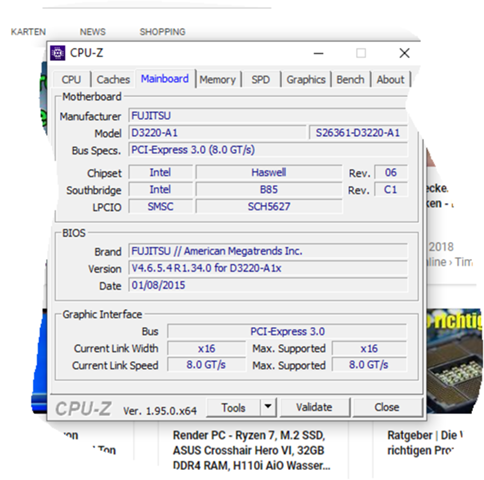Open the Ratgeber article link
This screenshot has height=480, width=484.
(x=425, y=443)
